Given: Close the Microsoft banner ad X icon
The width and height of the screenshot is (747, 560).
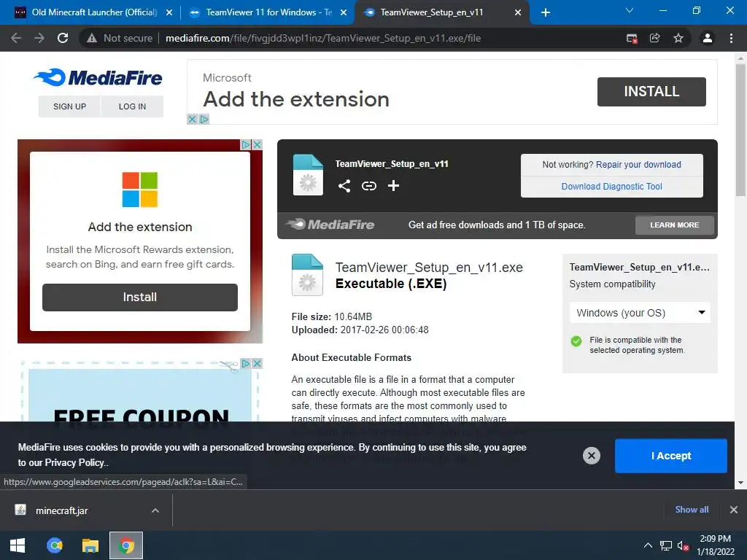Looking at the screenshot, I should (192, 119).
